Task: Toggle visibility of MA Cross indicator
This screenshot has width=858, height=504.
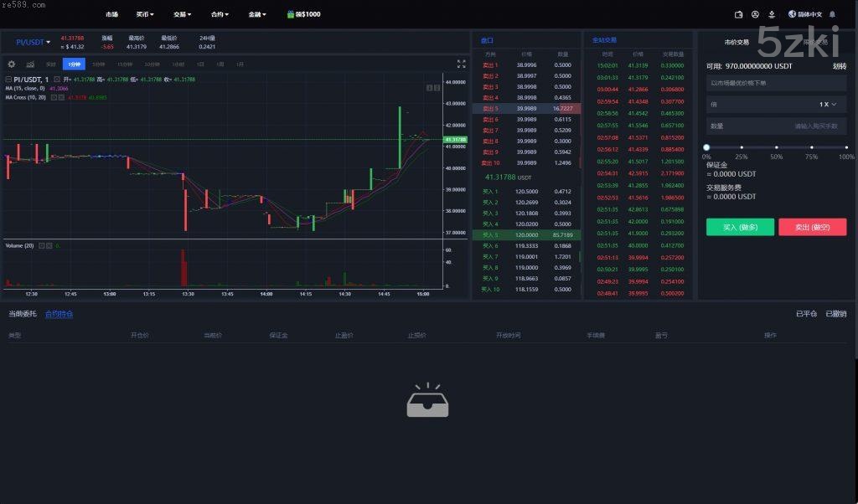Action: point(54,97)
